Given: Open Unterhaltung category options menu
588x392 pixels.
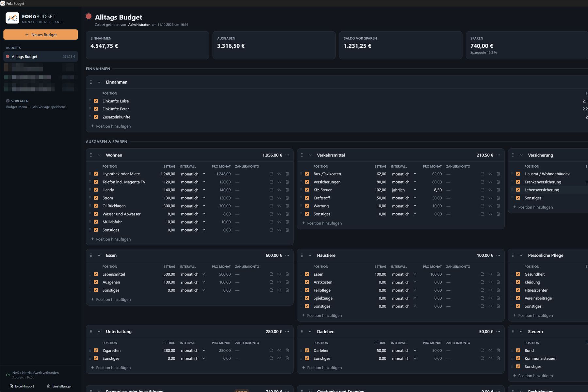Looking at the screenshot, I should [287, 332].
